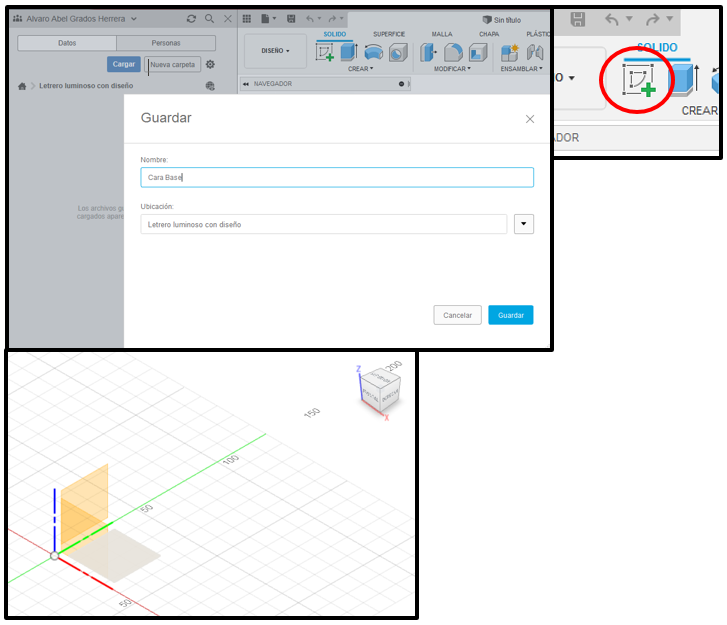Select the New Component assemble icon
Viewport: 727px width, 625px height.
pos(510,52)
